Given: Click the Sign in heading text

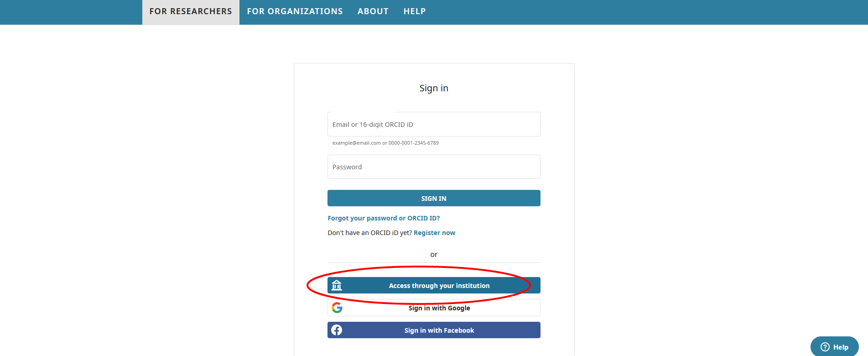Looking at the screenshot, I should click(x=434, y=88).
